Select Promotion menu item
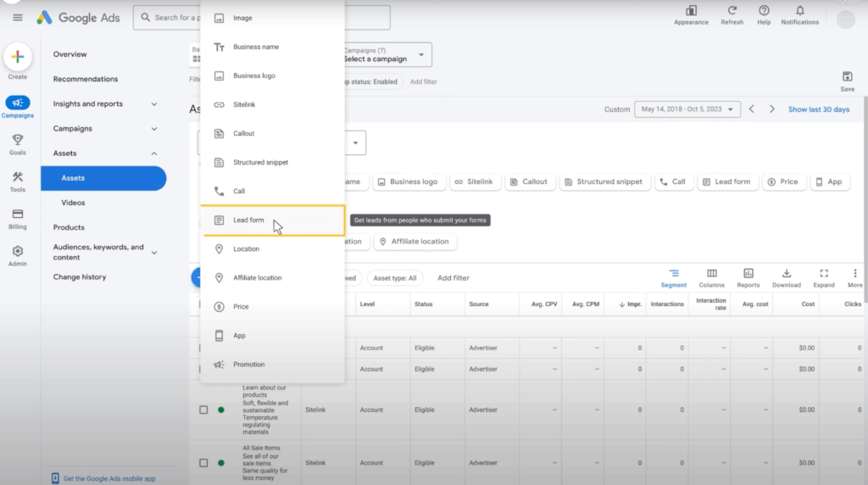Screen dimensions: 868x485 (272, 365)
